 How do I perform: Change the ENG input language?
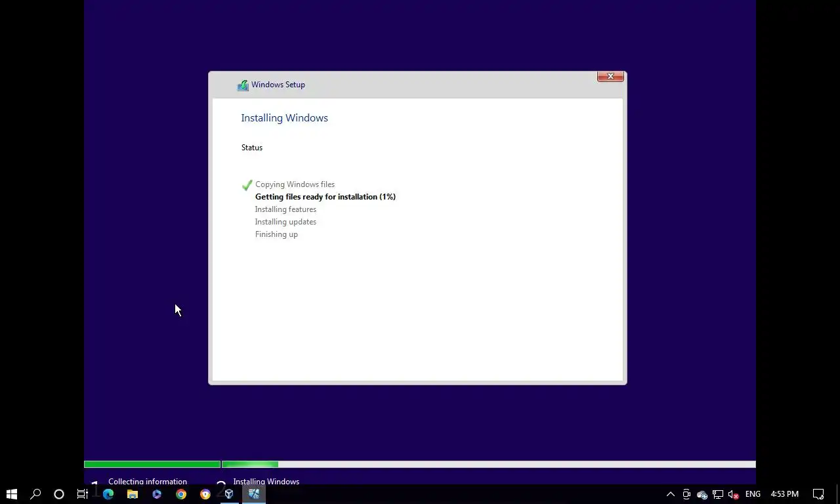coord(753,494)
